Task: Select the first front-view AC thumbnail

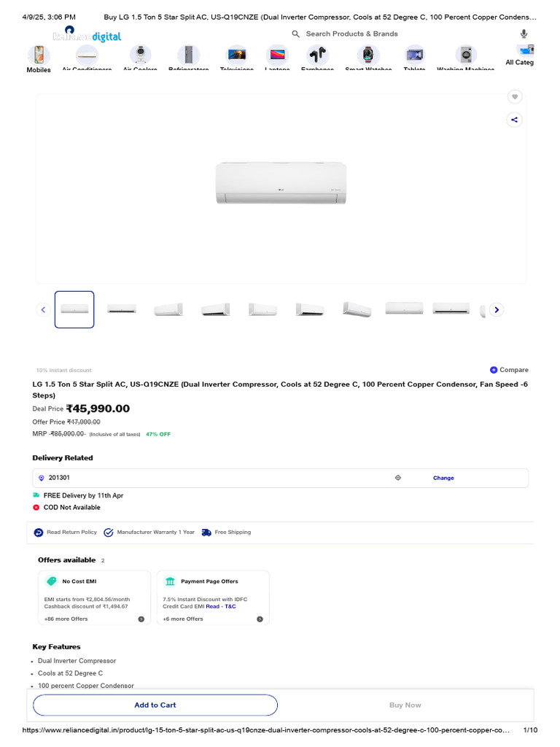Action: [74, 309]
